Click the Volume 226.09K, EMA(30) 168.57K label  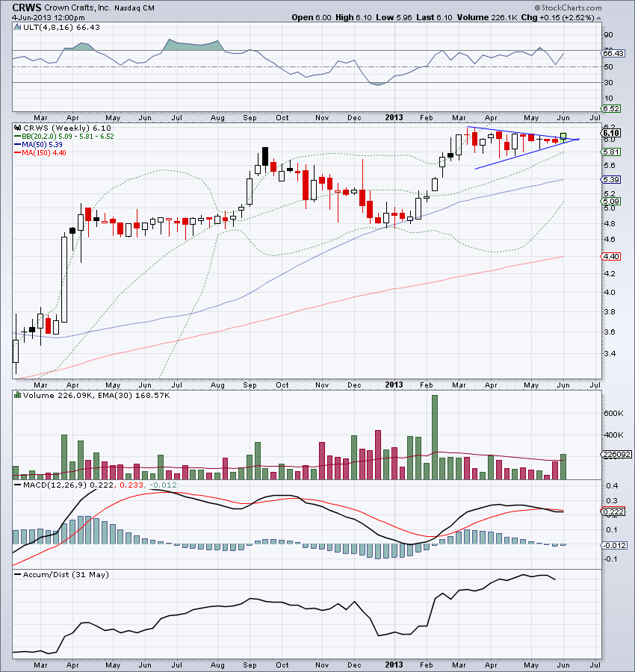click(96, 395)
